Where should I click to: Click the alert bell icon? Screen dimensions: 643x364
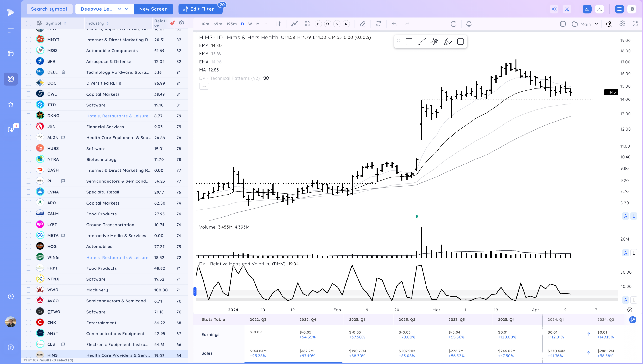tap(469, 24)
